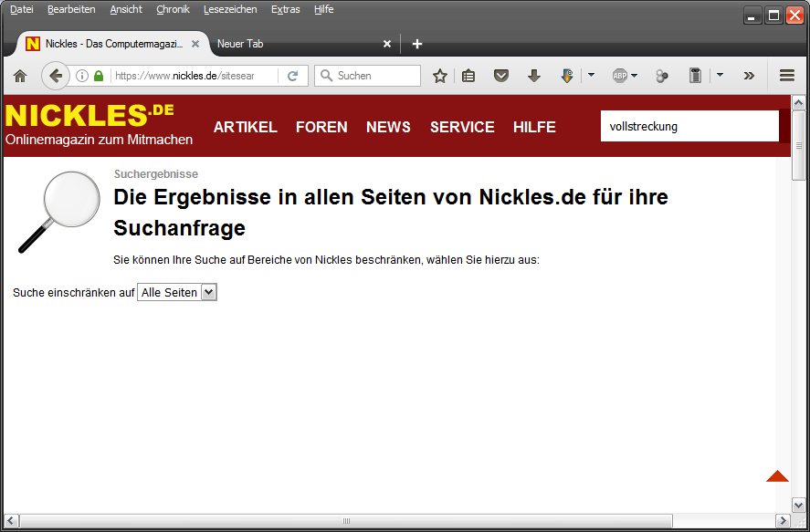The height and width of the screenshot is (532, 810).
Task: Click the horizontal scrollbar thumb
Action: tap(345, 521)
